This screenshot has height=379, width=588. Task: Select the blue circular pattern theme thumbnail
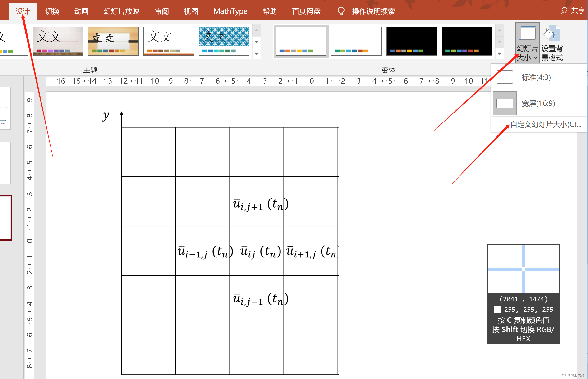coord(224,41)
